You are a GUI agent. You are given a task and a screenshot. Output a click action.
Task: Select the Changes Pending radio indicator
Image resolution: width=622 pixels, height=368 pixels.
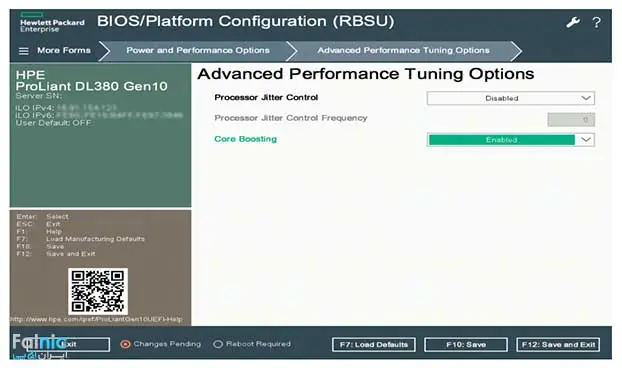(125, 344)
